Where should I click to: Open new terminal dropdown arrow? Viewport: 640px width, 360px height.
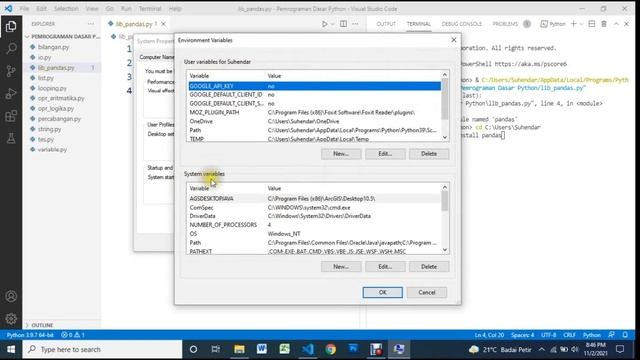click(x=581, y=24)
